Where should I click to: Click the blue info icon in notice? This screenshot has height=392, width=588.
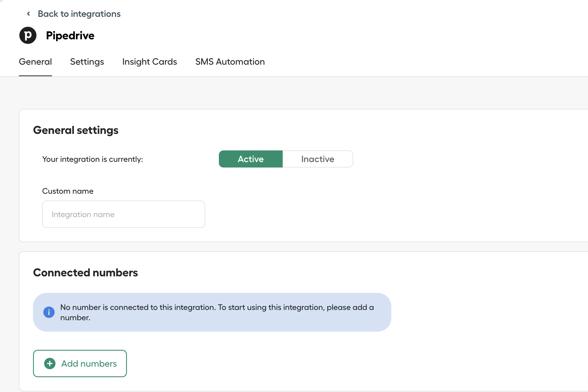click(x=49, y=312)
